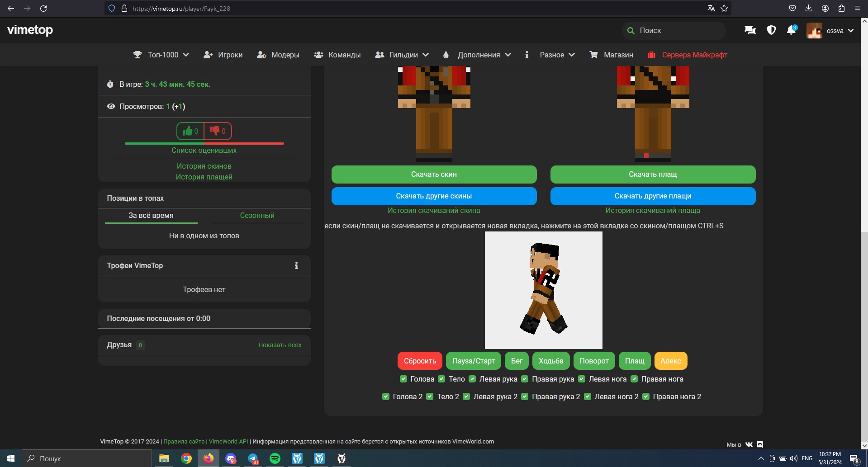This screenshot has width=868, height=467.
Task: Open the ossva user account dropdown
Action: 830,31
